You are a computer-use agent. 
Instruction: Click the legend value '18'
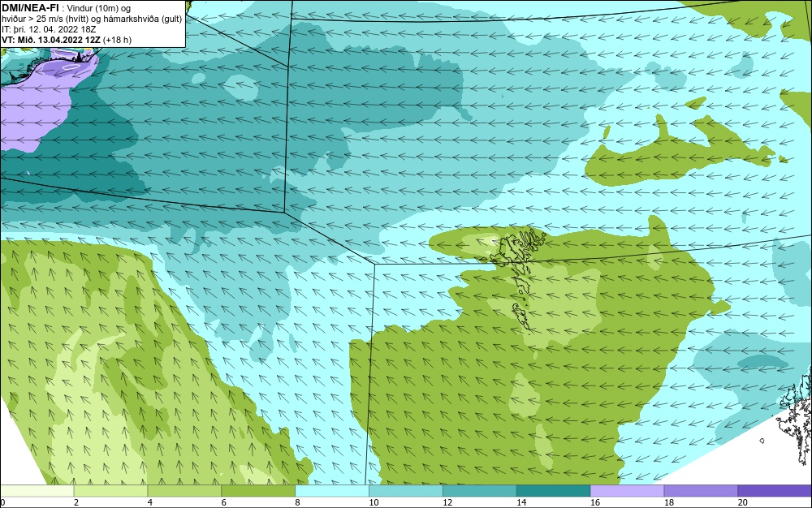(x=668, y=502)
